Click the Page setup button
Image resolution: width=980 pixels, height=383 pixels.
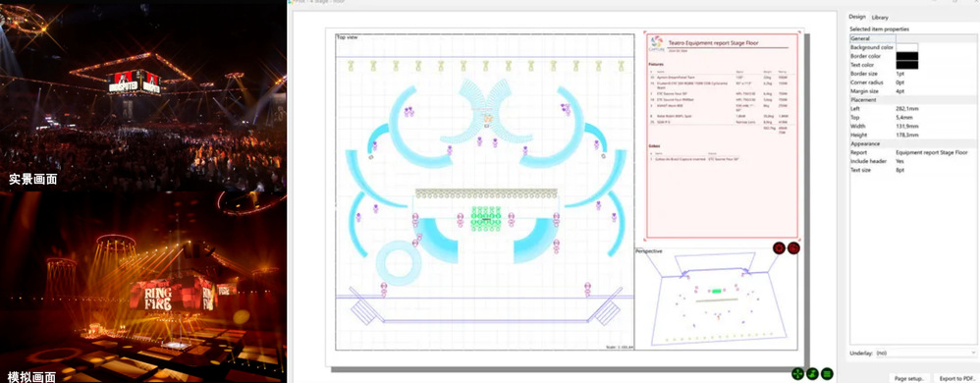(x=909, y=379)
